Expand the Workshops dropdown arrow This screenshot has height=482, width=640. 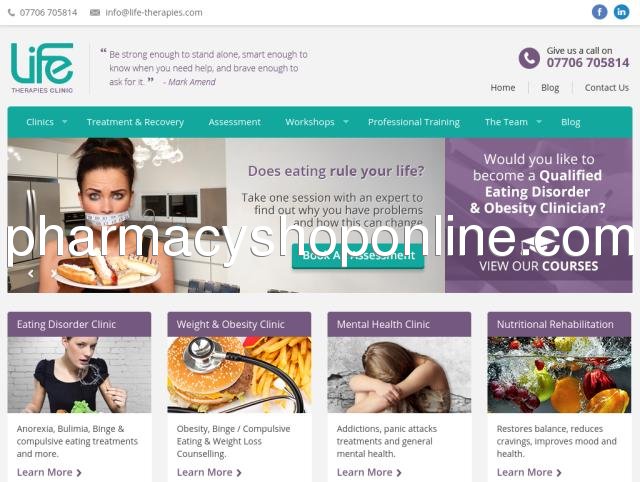346,122
